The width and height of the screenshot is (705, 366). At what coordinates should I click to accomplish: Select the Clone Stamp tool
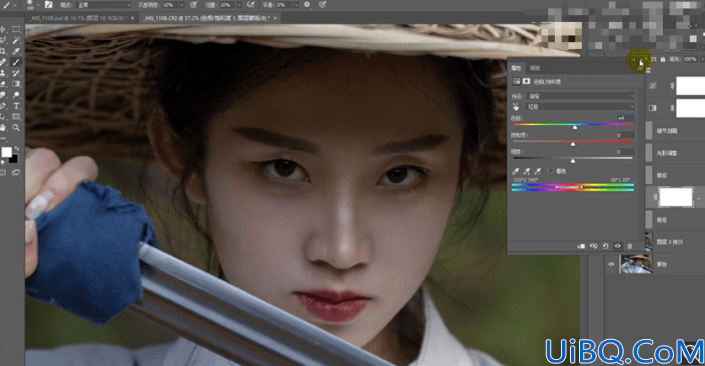4,73
